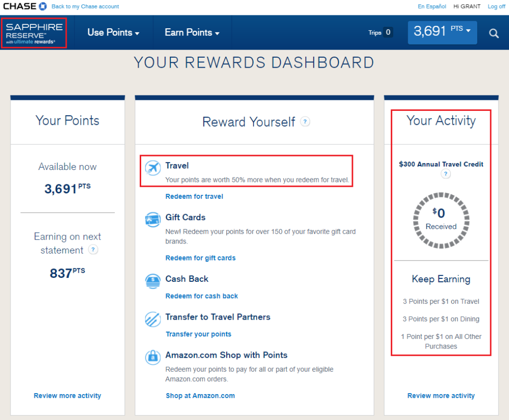Open the 3,691 PTS balance dropdown

click(442, 32)
